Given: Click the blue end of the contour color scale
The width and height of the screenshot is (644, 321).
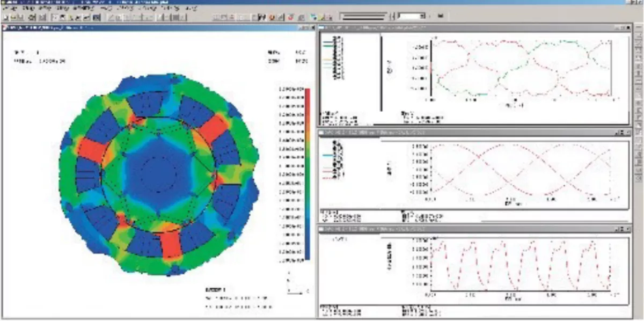Looking at the screenshot, I should tap(308, 252).
